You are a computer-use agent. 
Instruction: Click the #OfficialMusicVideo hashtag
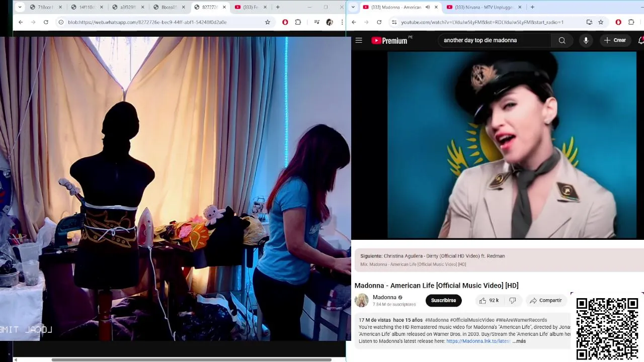(472, 320)
